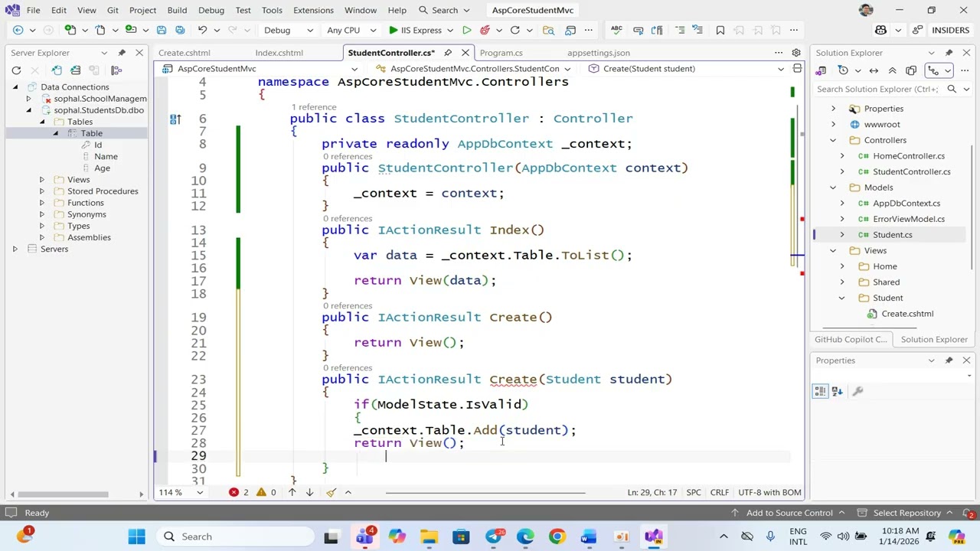
Task: Switch to the Index.cshtml tab
Action: pos(279,53)
